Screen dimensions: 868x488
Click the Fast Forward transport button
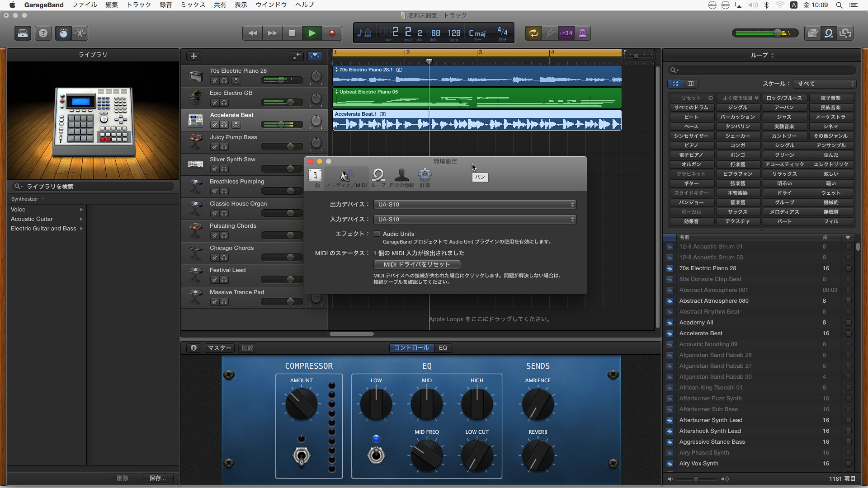[x=273, y=33]
